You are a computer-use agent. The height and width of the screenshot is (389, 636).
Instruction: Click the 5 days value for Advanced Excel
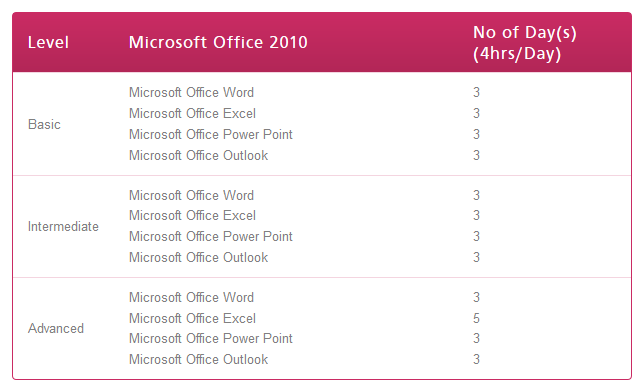pos(477,318)
